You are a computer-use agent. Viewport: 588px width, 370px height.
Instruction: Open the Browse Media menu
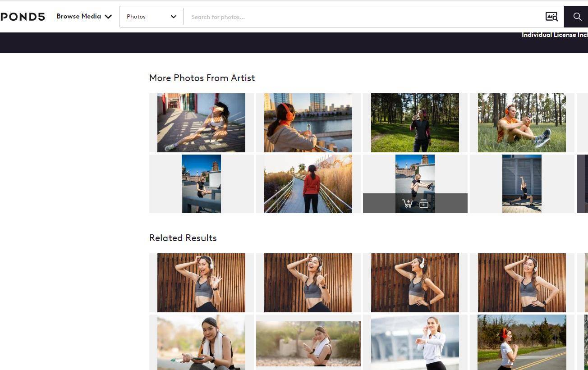(84, 16)
